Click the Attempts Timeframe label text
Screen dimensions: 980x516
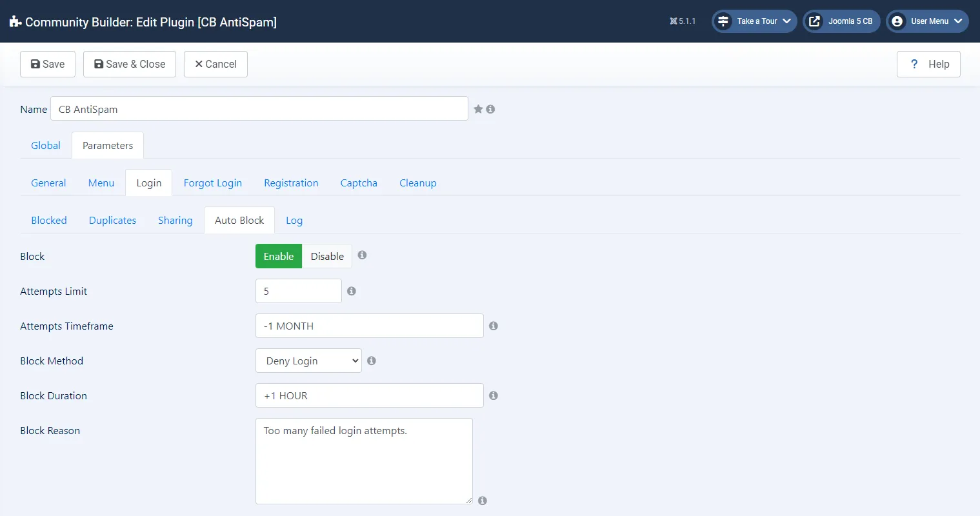(x=66, y=326)
